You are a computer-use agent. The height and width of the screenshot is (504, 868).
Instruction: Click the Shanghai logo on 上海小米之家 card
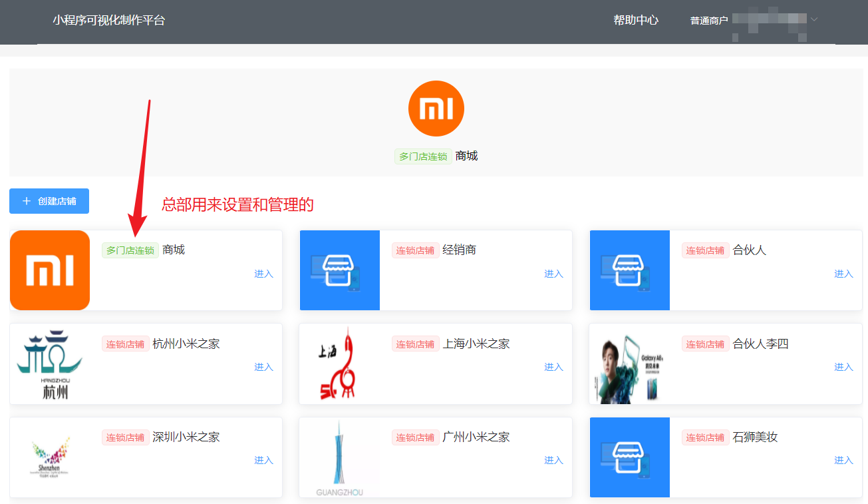340,364
